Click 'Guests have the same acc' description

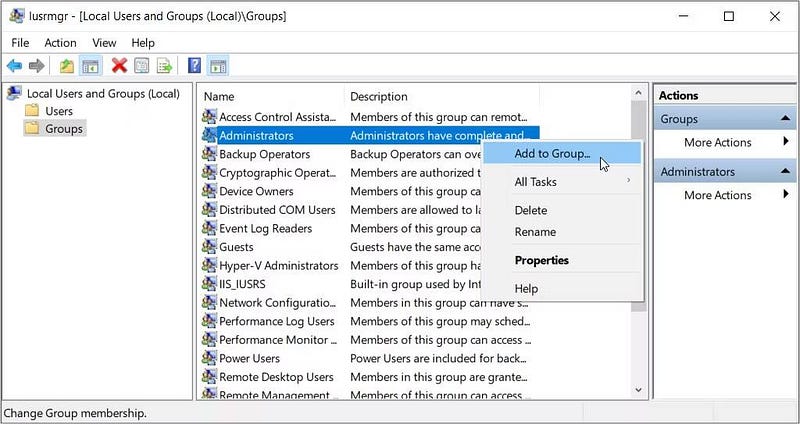[x=415, y=247]
